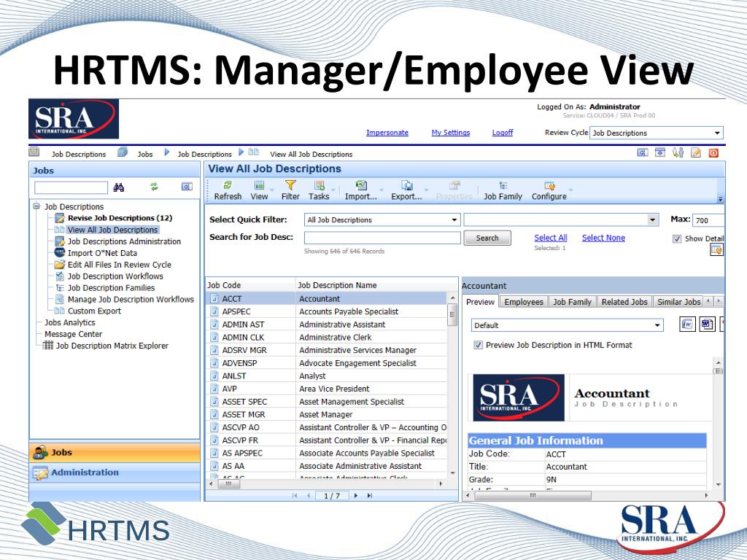This screenshot has height=560, width=747.
Task: Select the Administrative Assistant row
Action: pos(328,324)
